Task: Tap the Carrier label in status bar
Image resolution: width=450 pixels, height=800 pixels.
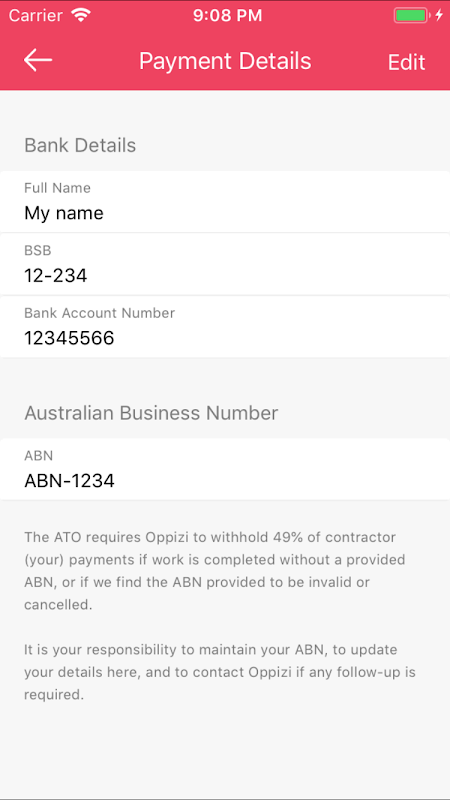Action: (x=38, y=15)
